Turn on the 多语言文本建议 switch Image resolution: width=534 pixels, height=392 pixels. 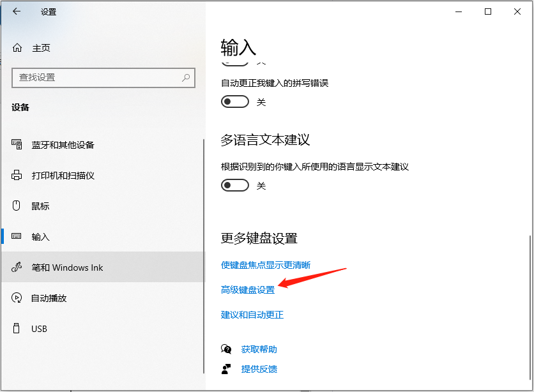234,185
